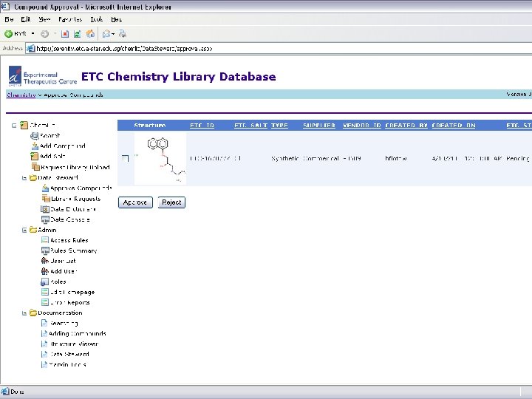
Task: Click the Error Reports tree icon
Action: [45, 302]
